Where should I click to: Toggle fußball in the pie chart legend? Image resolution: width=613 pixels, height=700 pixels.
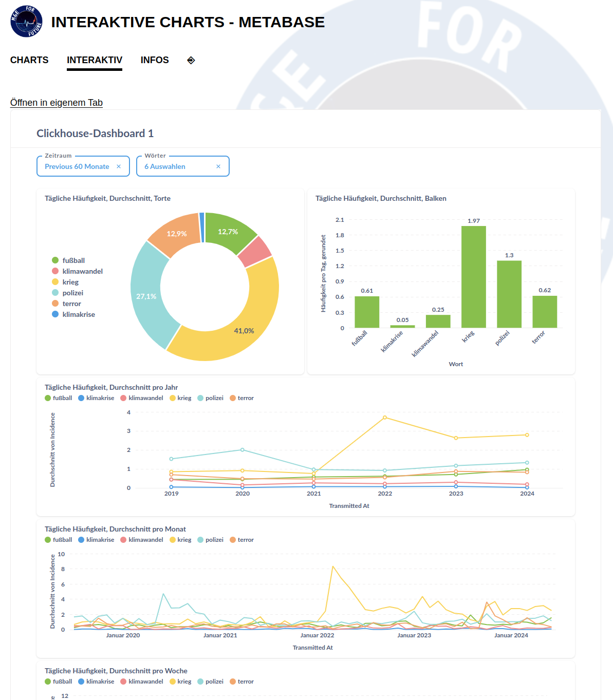pos(73,260)
